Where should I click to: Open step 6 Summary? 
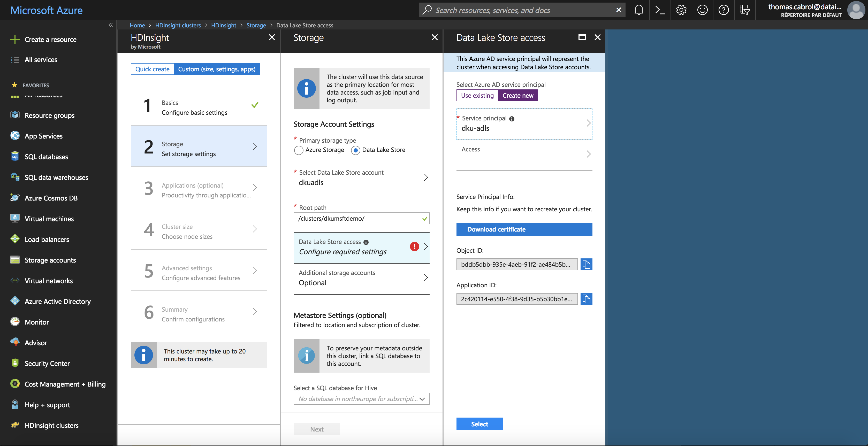point(199,312)
